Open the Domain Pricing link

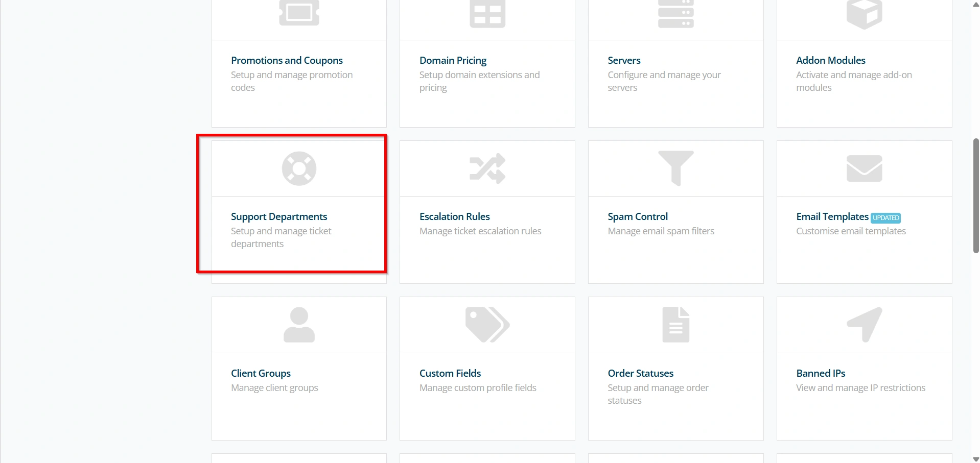pyautogui.click(x=453, y=60)
